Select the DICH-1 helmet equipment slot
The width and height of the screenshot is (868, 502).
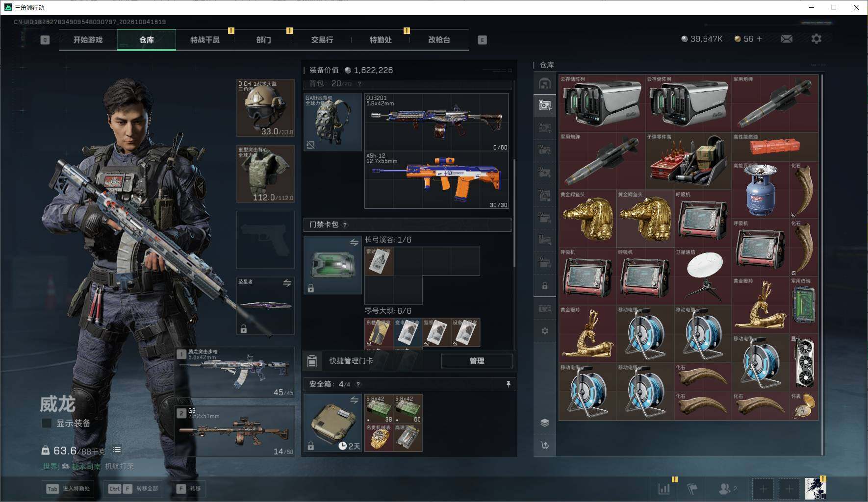click(265, 108)
